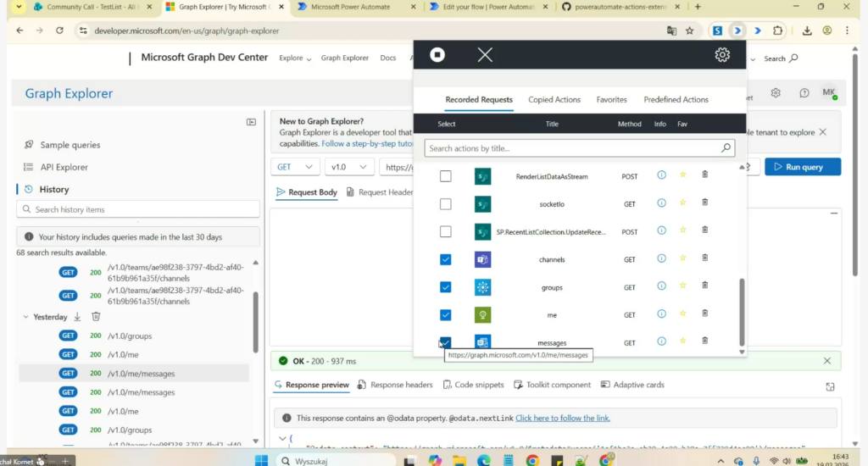
Task: Collapse the Yesterday history group
Action: click(25, 317)
